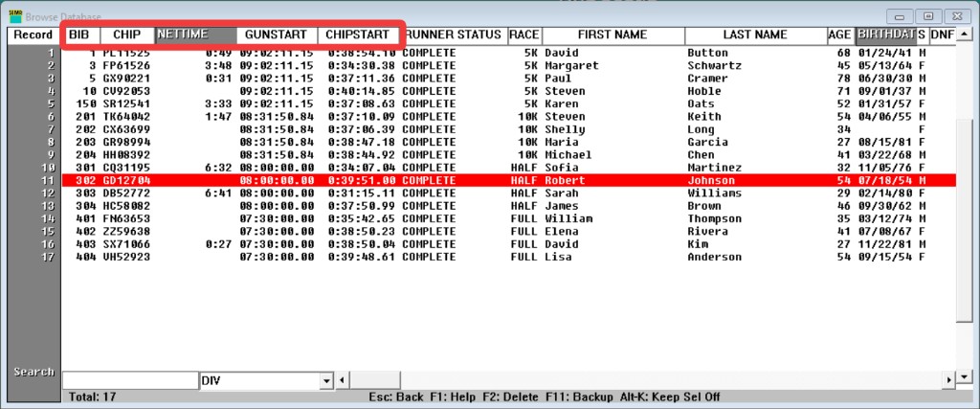This screenshot has width=980, height=409.
Task: Click last name Anderson
Action: [x=714, y=257]
